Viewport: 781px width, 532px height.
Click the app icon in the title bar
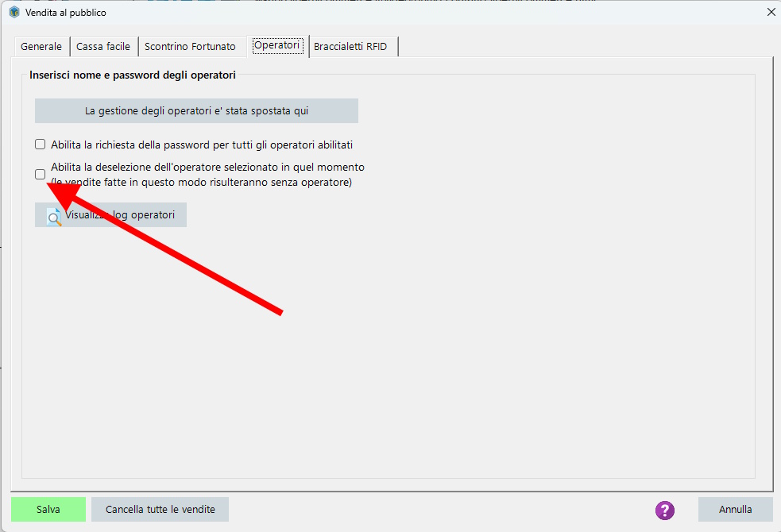(x=14, y=12)
